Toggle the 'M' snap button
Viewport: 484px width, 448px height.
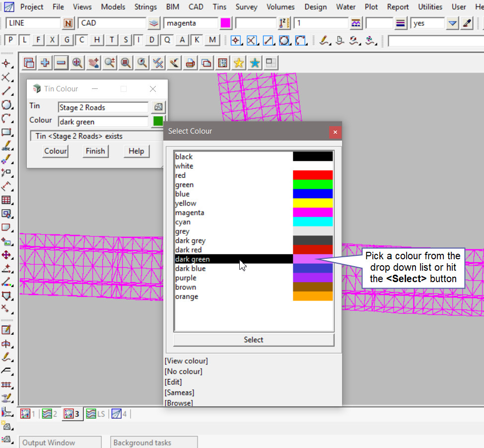212,40
